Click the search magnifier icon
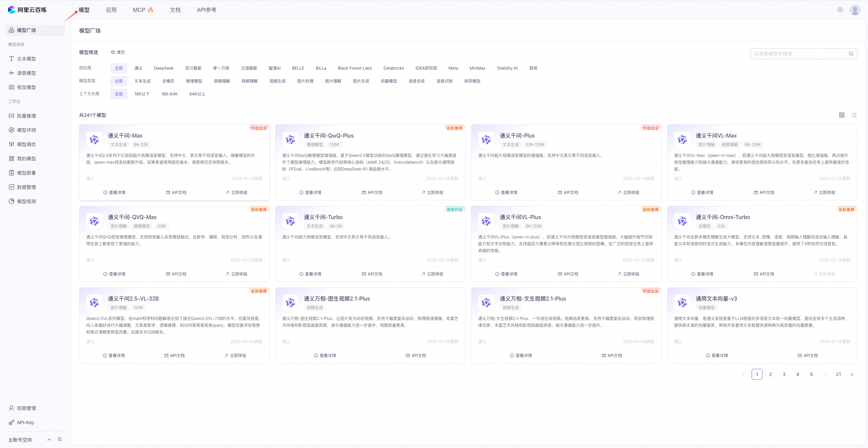 tap(851, 54)
